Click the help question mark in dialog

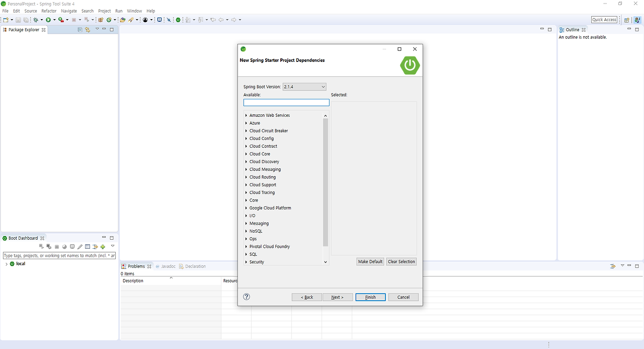tap(247, 297)
